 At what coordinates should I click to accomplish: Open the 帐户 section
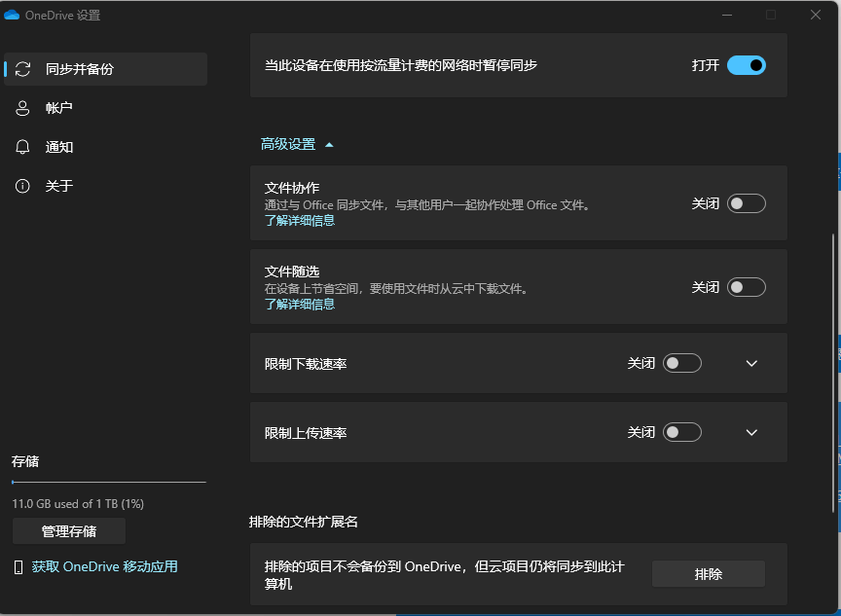click(106, 108)
